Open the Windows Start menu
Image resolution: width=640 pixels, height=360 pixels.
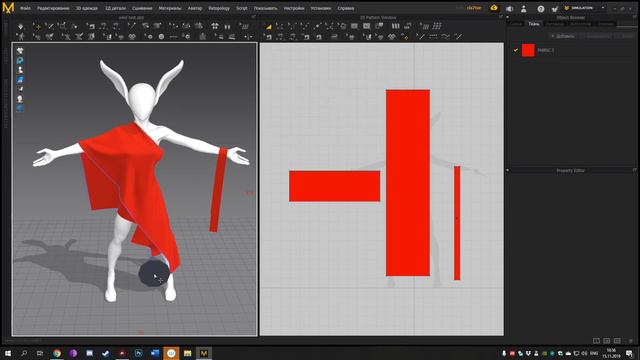8,353
